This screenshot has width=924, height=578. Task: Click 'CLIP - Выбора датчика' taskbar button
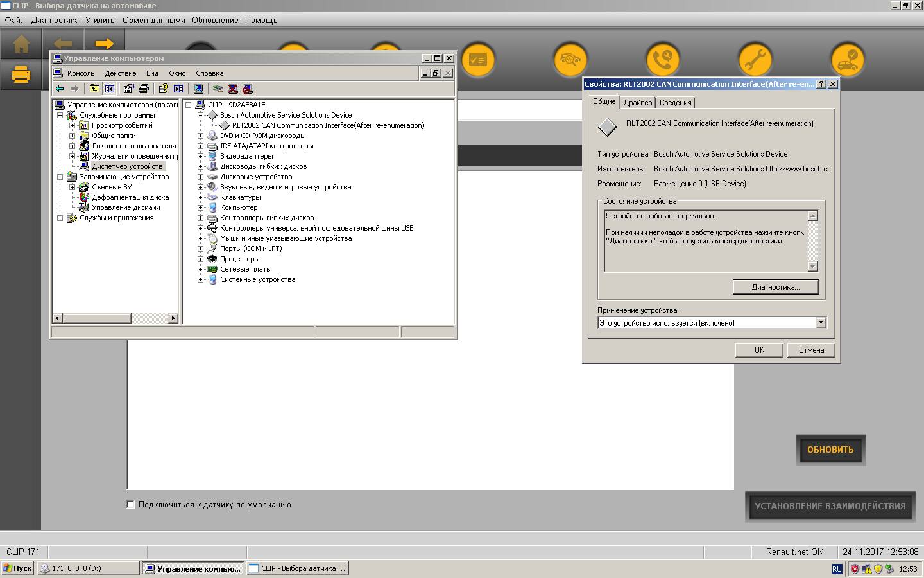(298, 568)
